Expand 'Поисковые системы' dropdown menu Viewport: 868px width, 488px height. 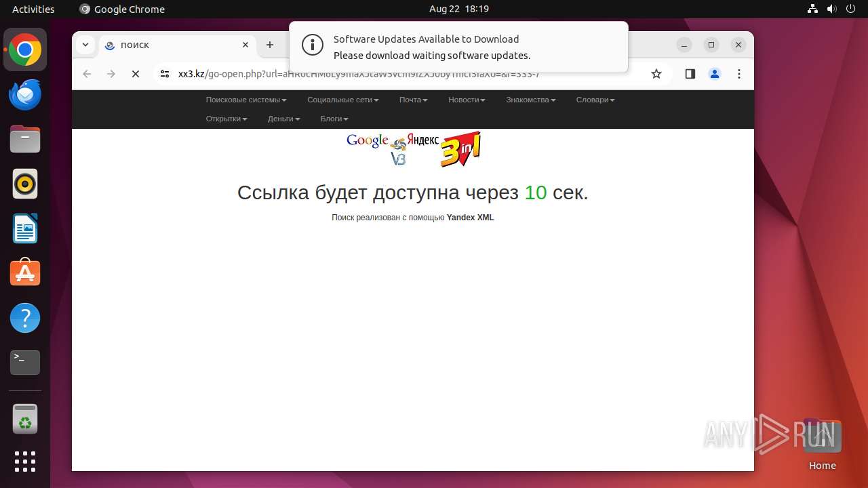pyautogui.click(x=246, y=100)
